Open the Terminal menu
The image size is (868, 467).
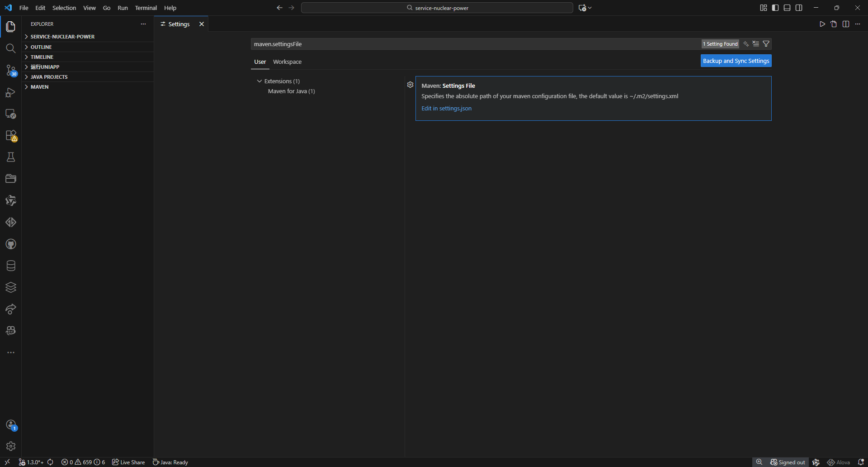(146, 8)
